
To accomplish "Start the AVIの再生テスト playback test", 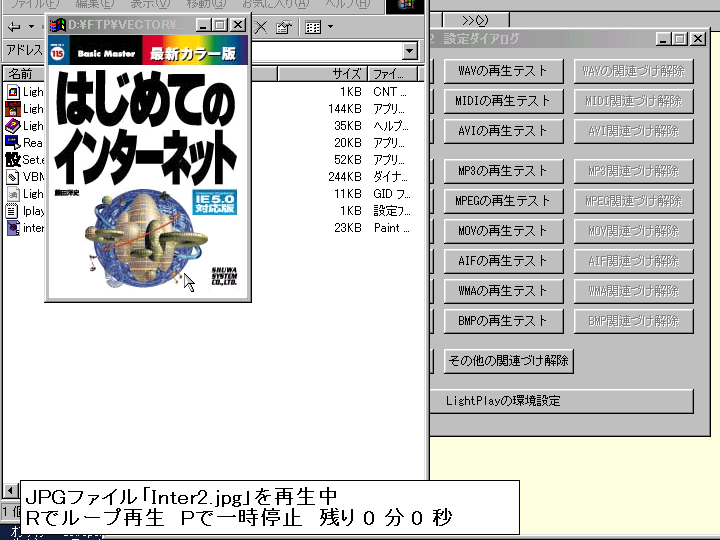I will [x=503, y=131].
